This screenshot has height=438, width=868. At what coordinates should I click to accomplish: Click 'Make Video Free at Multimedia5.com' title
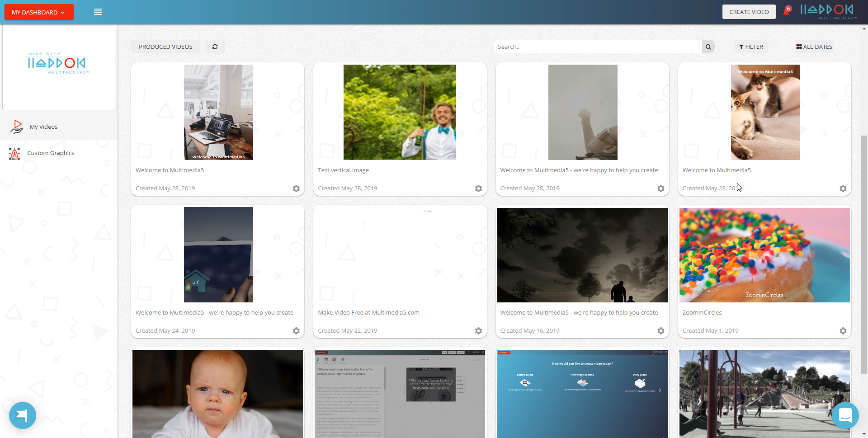pos(368,313)
